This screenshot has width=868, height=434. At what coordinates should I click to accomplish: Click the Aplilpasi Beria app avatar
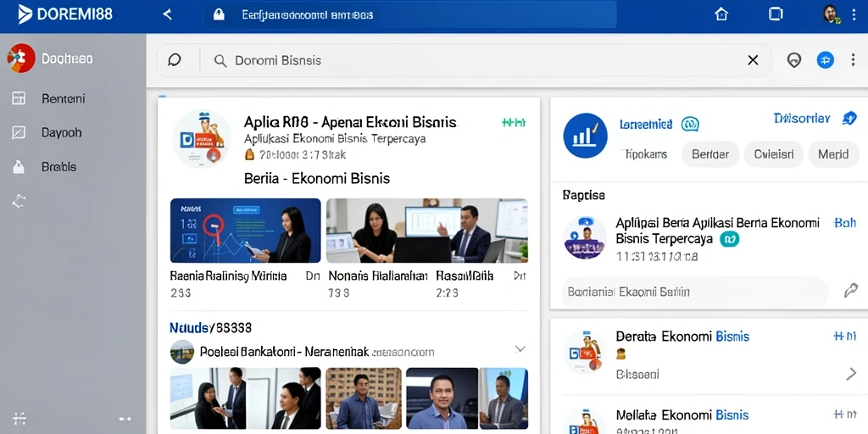(x=585, y=237)
